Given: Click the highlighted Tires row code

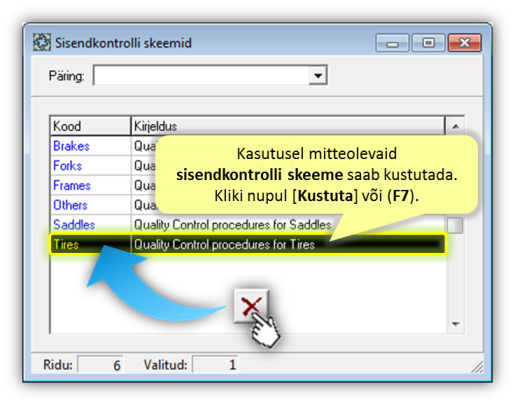Looking at the screenshot, I should (66, 244).
